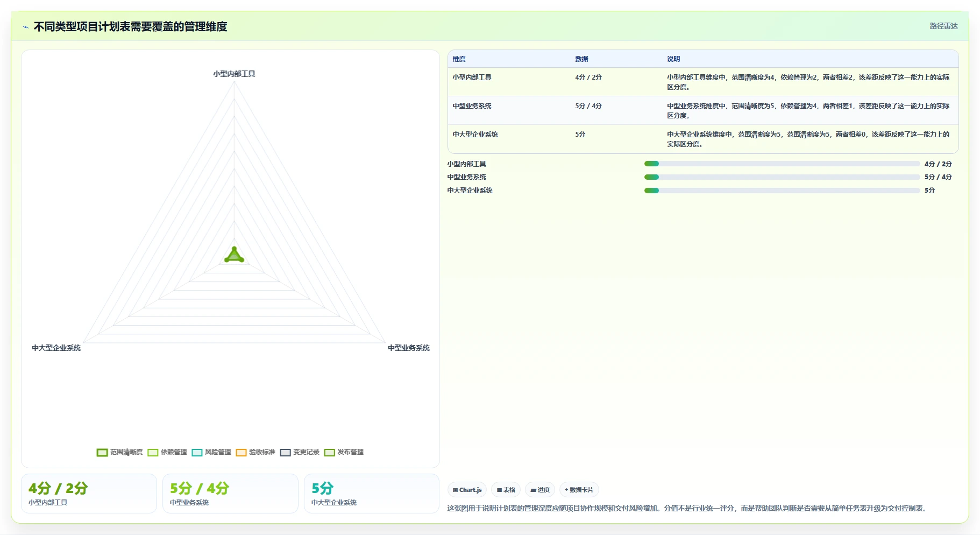Screen dimensions: 980x535
Task: Click the 小型内部工具 progress list label
Action: pos(466,164)
